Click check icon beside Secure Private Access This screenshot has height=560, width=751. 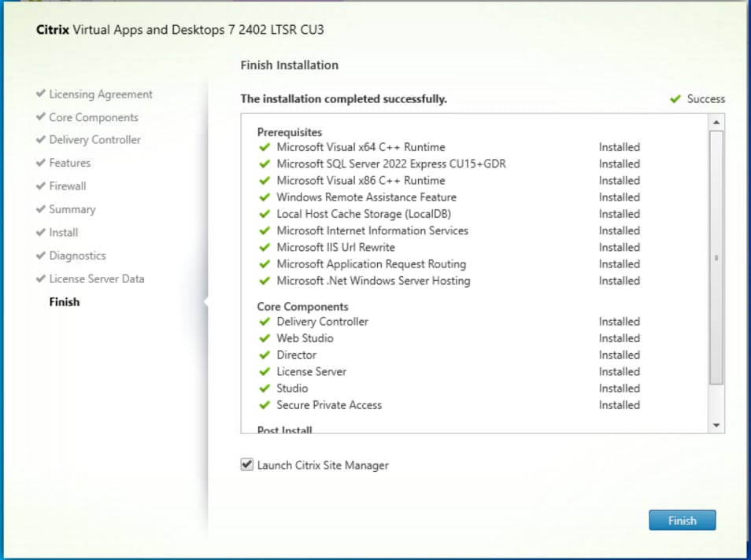click(265, 405)
